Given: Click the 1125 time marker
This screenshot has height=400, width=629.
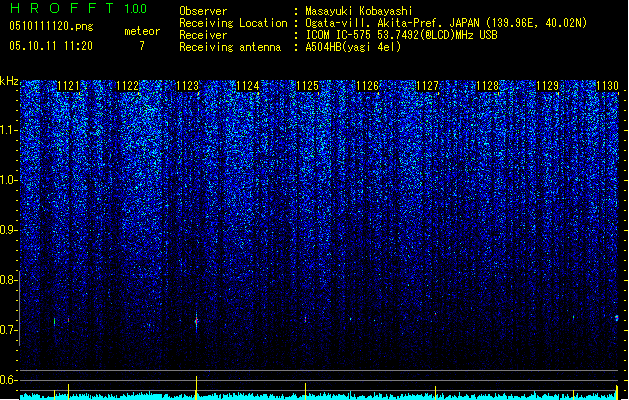Looking at the screenshot, I should tap(307, 85).
